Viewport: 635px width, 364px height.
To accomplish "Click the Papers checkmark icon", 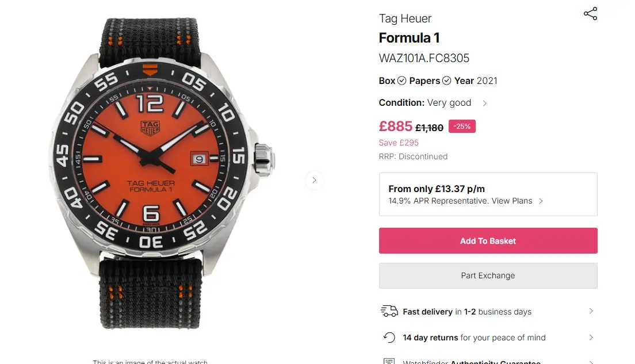I will [x=447, y=81].
